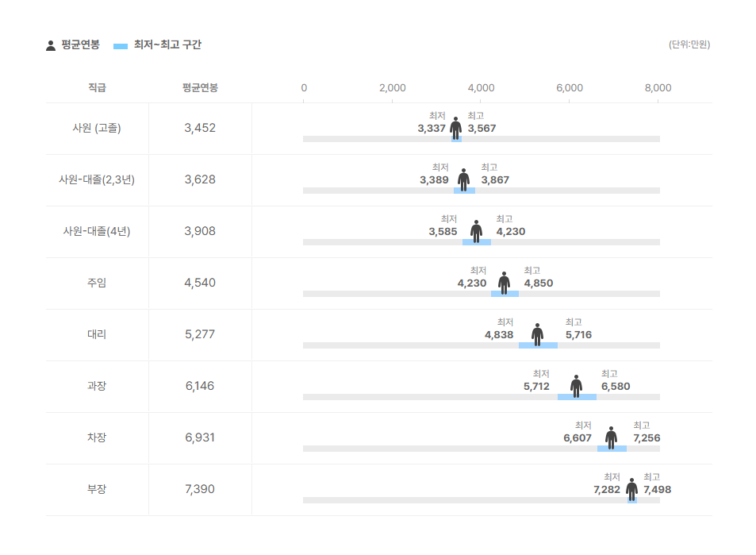Click the 6,146 average salary value
This screenshot has height=555, width=756.
pyautogui.click(x=200, y=386)
